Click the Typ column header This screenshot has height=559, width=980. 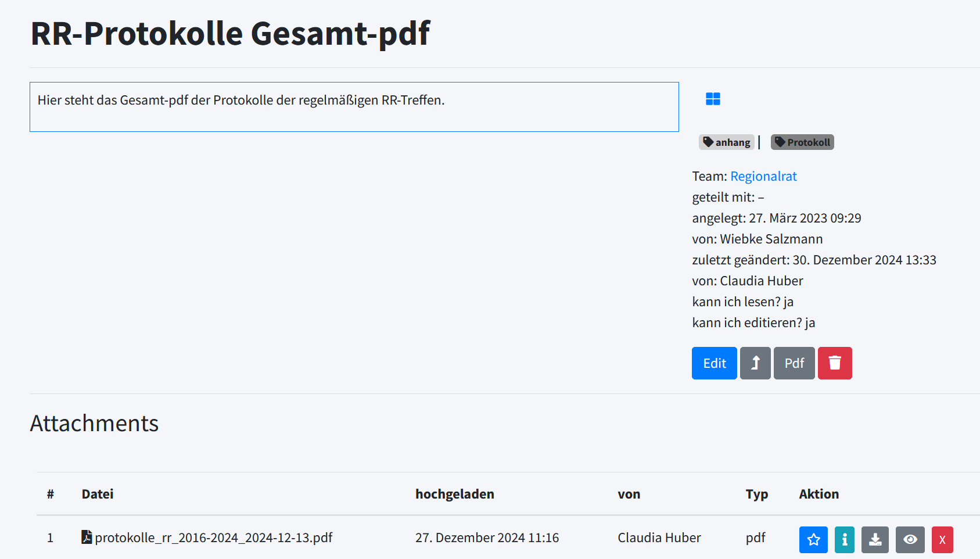click(x=756, y=494)
